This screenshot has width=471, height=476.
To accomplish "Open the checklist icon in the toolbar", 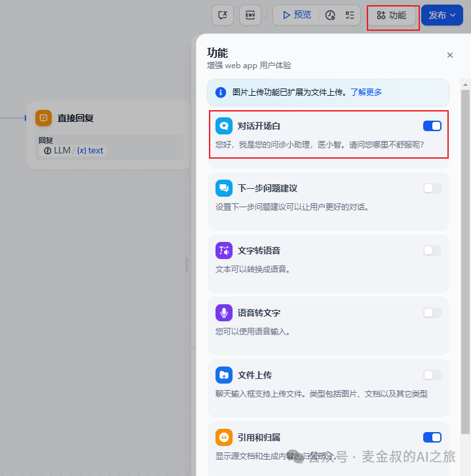I will 350,15.
